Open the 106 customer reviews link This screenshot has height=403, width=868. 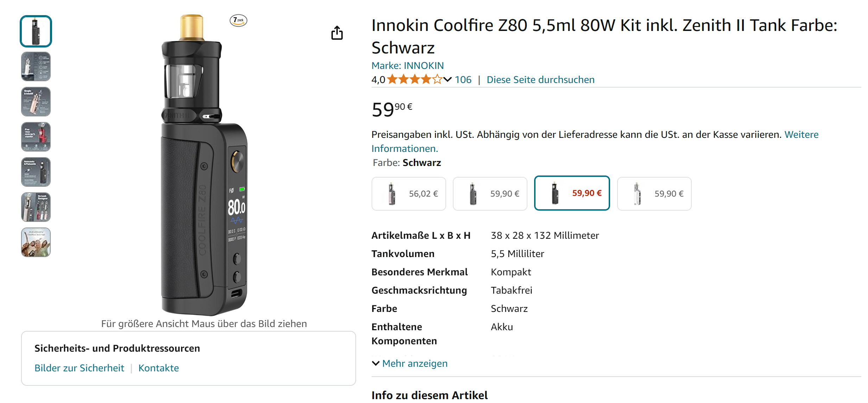463,80
